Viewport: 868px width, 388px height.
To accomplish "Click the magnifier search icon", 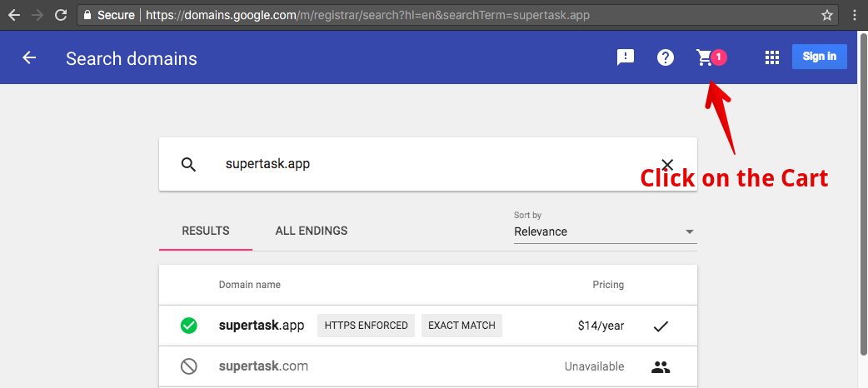I will [189, 164].
